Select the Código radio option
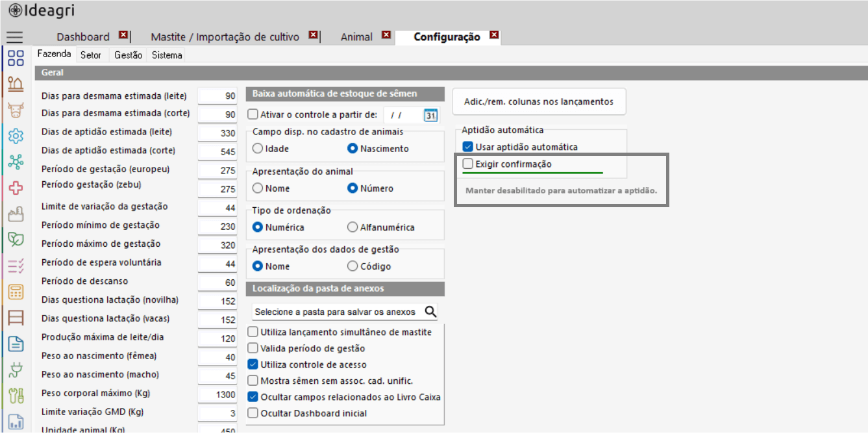Image resolution: width=868 pixels, height=441 pixels. click(x=353, y=266)
